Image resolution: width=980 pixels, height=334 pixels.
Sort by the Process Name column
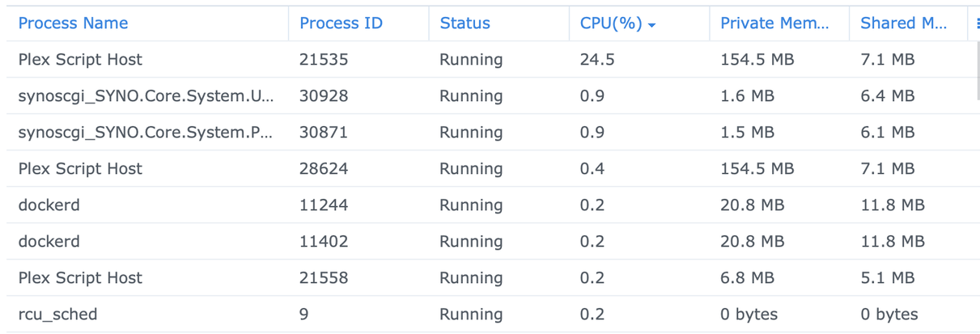coord(73,23)
